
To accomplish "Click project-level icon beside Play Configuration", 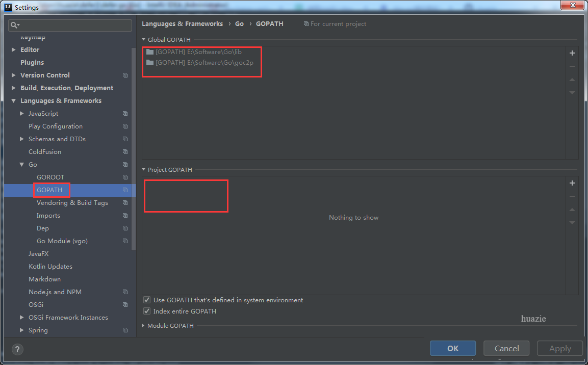I will [x=125, y=126].
